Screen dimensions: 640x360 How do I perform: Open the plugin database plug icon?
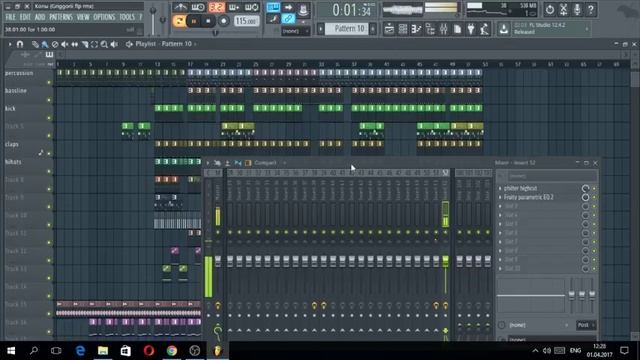pos(471,29)
